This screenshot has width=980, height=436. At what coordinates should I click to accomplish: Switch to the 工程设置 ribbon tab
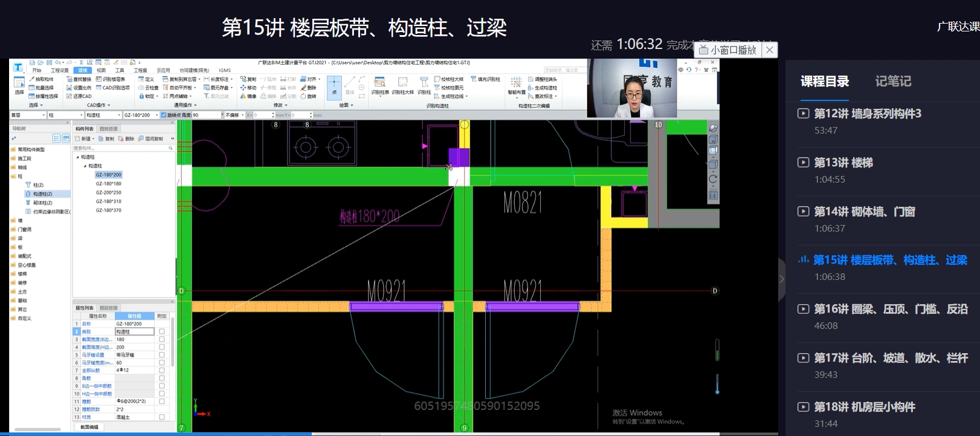pyautogui.click(x=60, y=70)
